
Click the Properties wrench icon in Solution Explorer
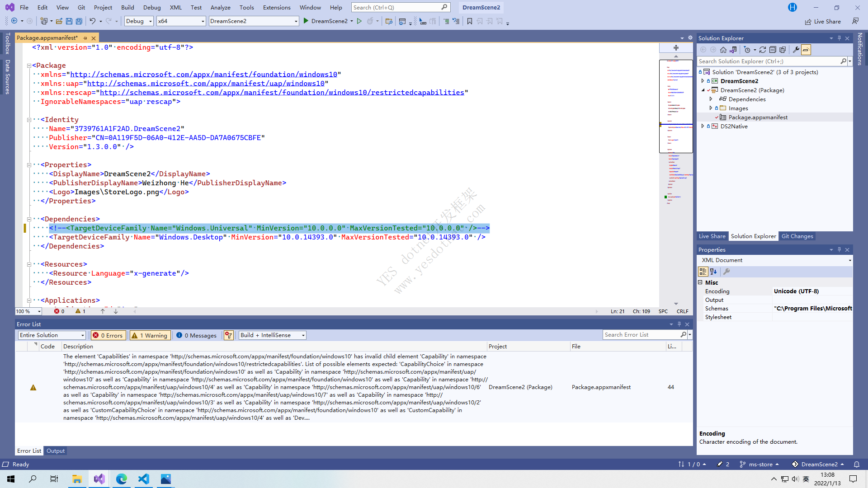point(796,50)
